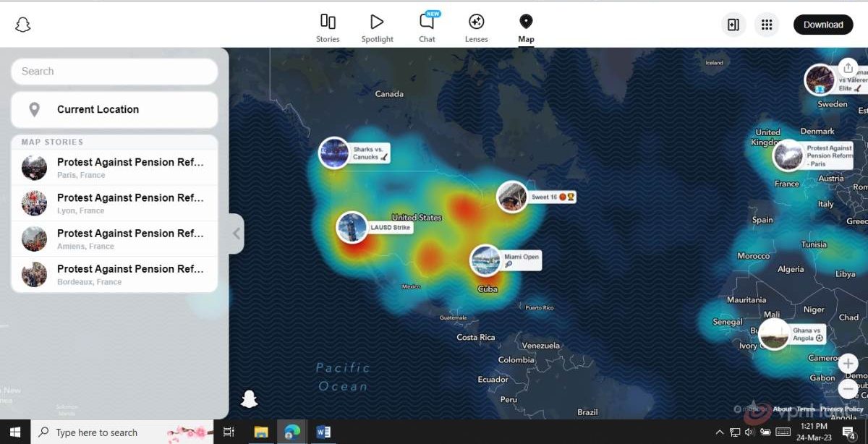Click the United States label on the map
868x444 pixels.
click(417, 217)
